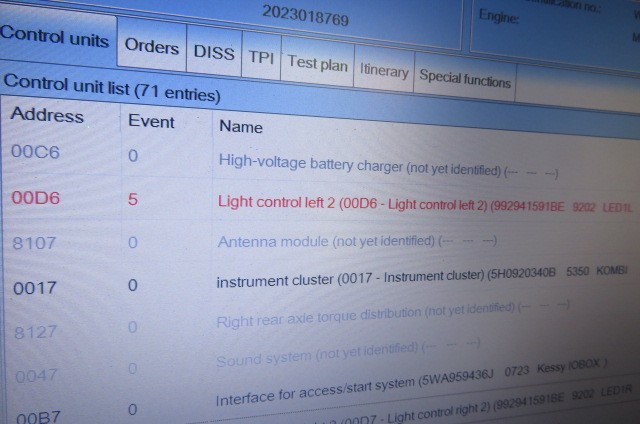The image size is (640, 424).
Task: Sort list by Event column header
Action: tap(151, 122)
